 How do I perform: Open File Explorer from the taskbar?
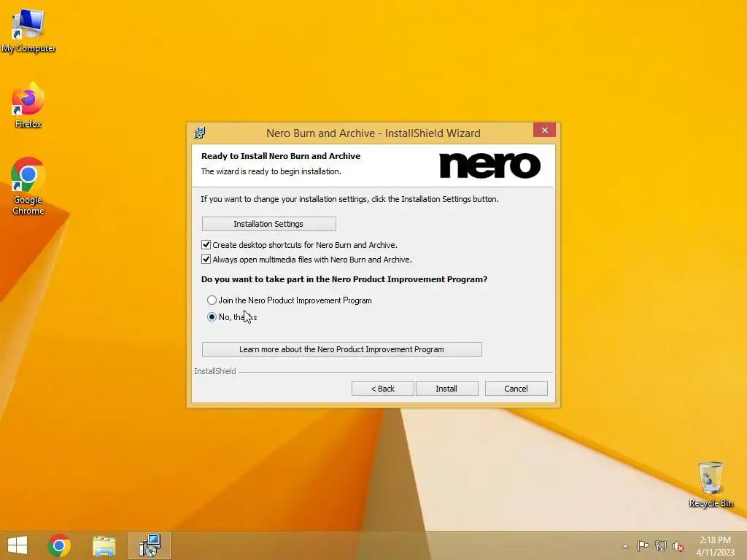pyautogui.click(x=104, y=545)
